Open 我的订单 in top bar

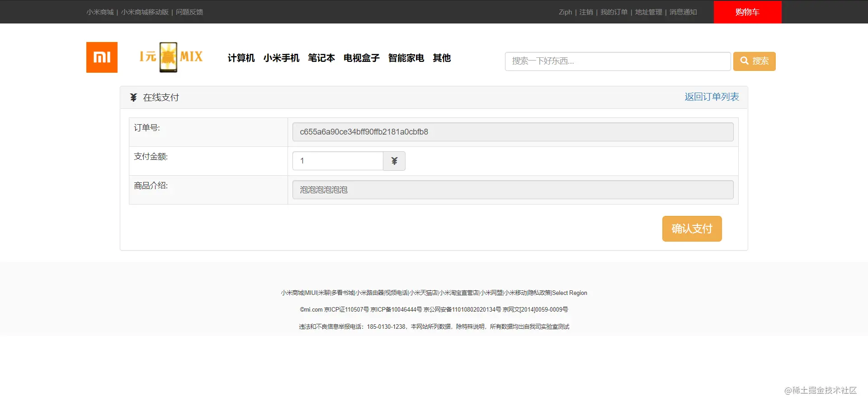[614, 12]
